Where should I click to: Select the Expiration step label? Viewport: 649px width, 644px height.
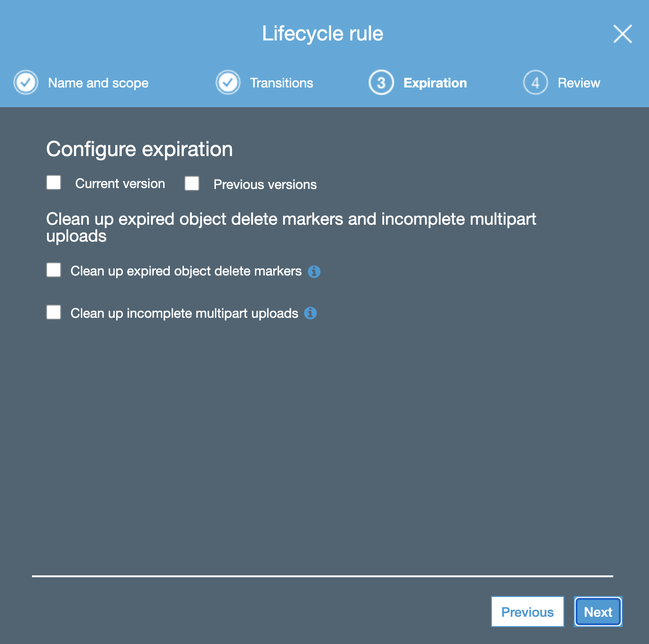[x=435, y=83]
